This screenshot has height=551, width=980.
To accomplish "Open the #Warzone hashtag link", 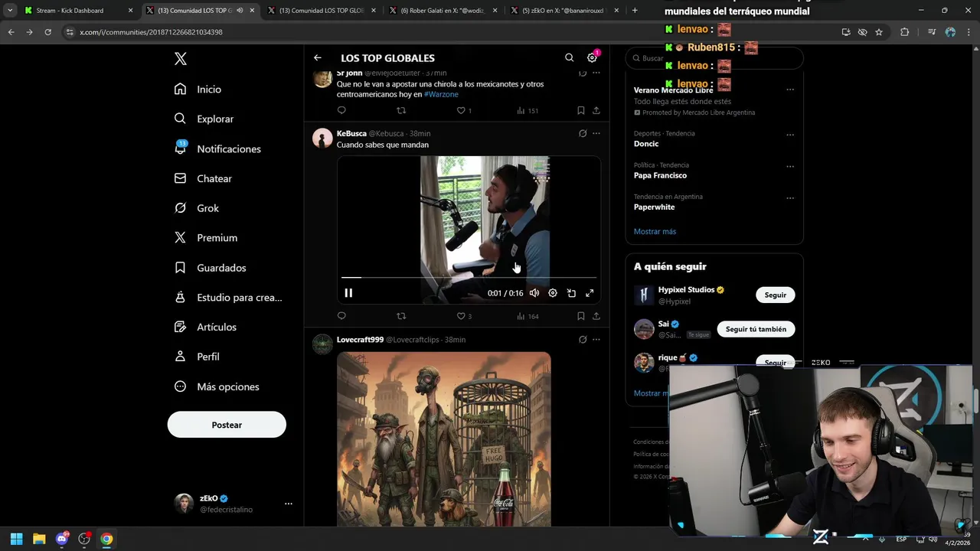I will pyautogui.click(x=441, y=94).
